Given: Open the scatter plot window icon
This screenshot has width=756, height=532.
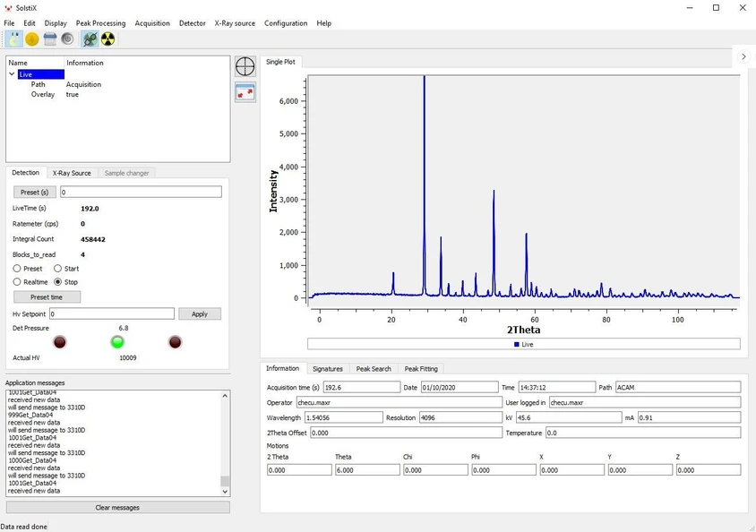Looking at the screenshot, I should point(245,91).
